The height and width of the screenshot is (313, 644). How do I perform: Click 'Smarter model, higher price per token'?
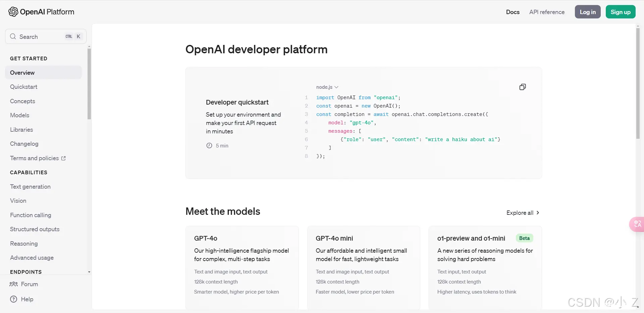pyautogui.click(x=236, y=292)
